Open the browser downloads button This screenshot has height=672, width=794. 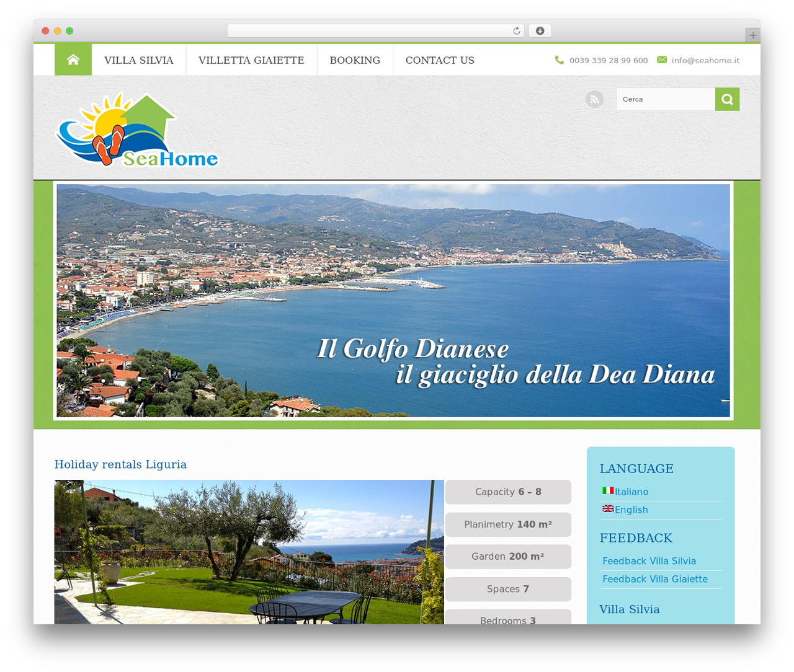[x=540, y=31]
